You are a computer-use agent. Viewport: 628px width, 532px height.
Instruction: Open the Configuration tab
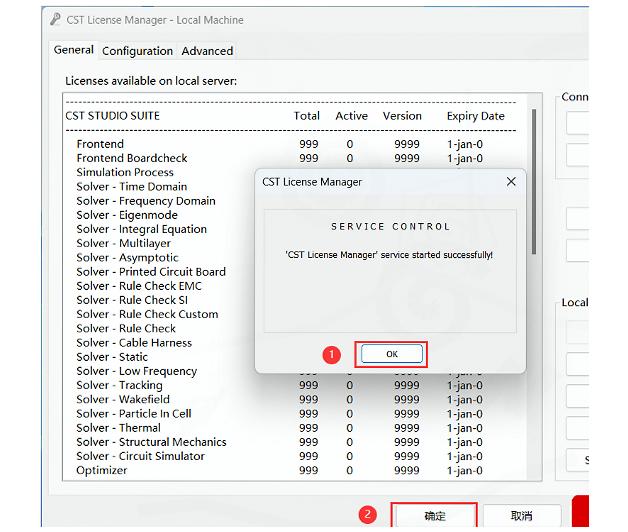[137, 51]
